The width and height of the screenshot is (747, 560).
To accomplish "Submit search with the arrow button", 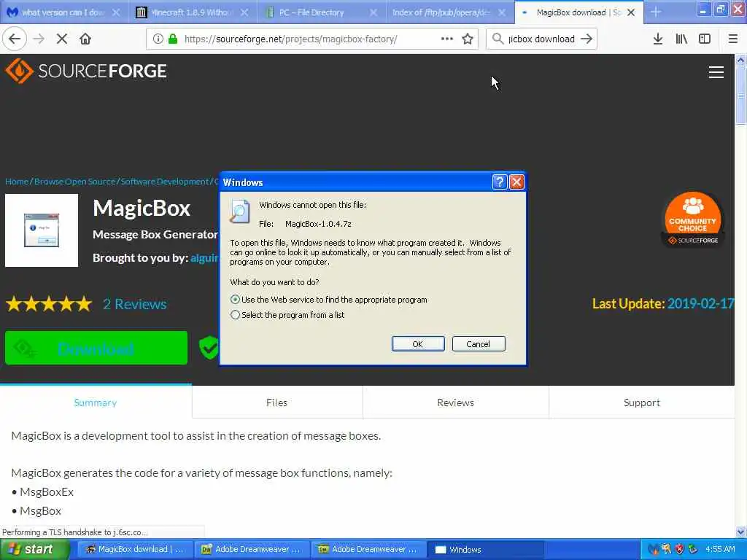I will point(587,39).
